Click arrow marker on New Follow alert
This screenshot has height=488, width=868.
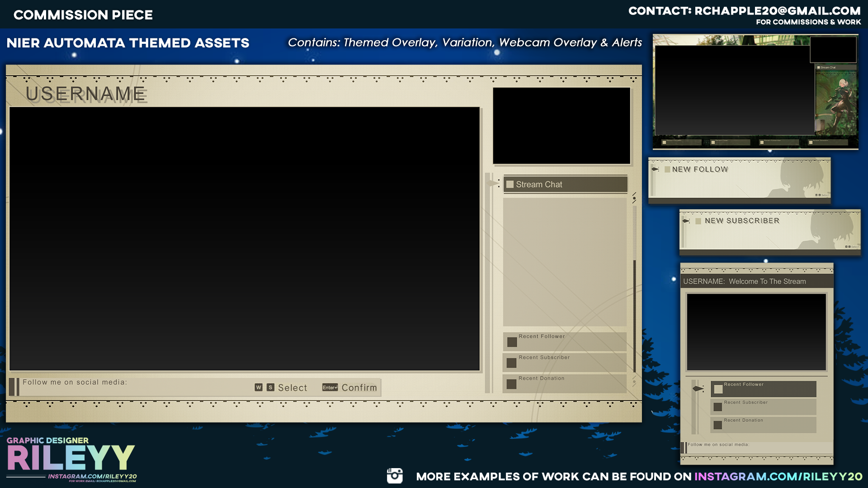(x=656, y=169)
